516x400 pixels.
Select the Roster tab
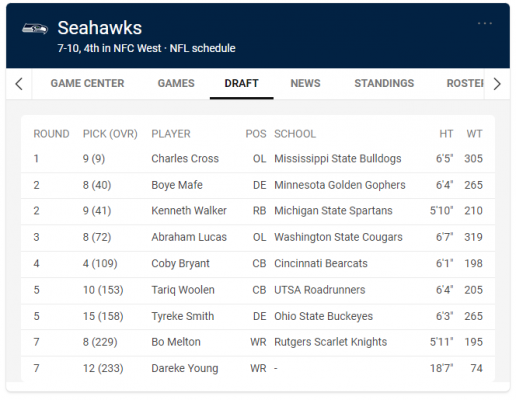(465, 83)
